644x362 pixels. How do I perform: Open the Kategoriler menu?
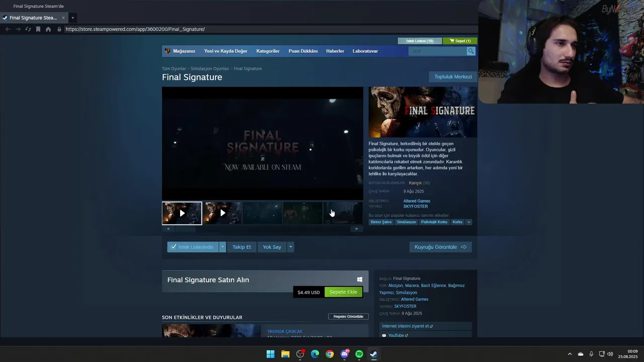[268, 51]
